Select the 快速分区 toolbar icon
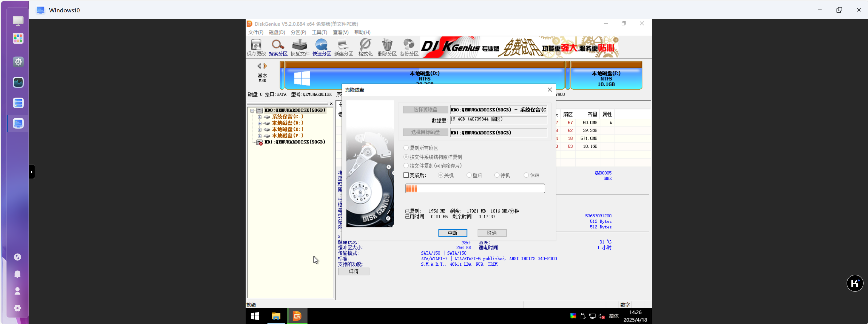This screenshot has width=868, height=324. coord(322,47)
